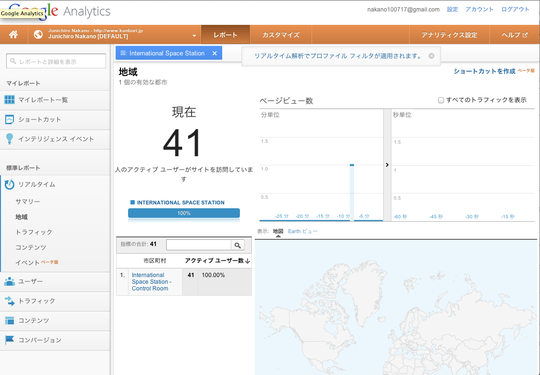Go to the home icon in orange bar
540x375 pixels.
click(13, 34)
